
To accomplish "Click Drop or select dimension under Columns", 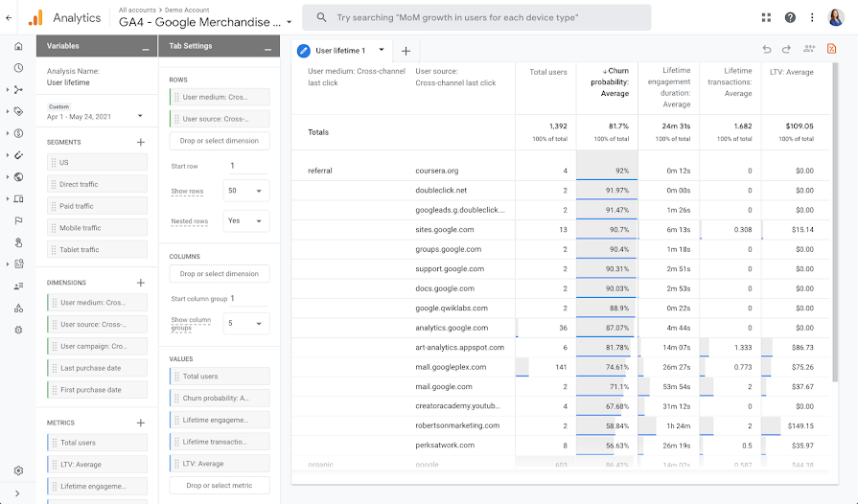I will [220, 273].
